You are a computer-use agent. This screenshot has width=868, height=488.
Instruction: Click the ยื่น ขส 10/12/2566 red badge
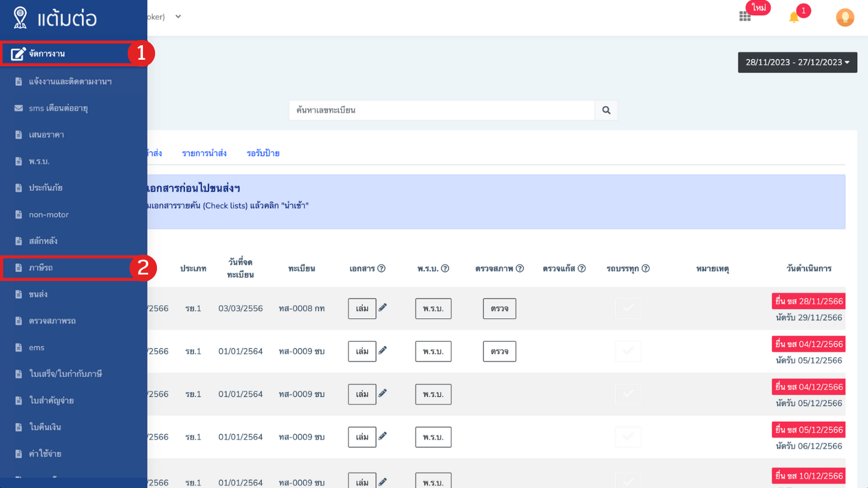[808, 476]
